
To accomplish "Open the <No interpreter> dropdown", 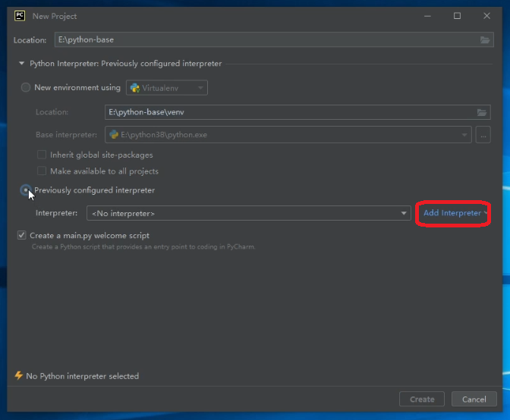I will 249,213.
